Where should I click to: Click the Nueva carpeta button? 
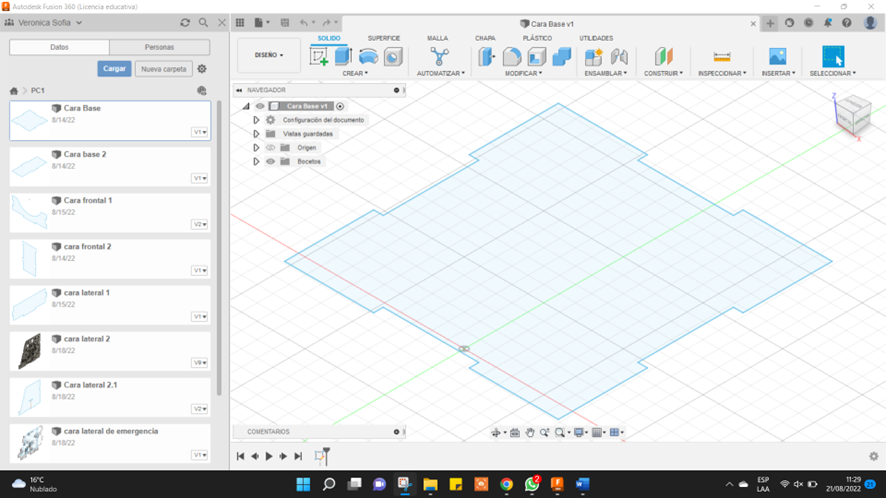click(163, 69)
